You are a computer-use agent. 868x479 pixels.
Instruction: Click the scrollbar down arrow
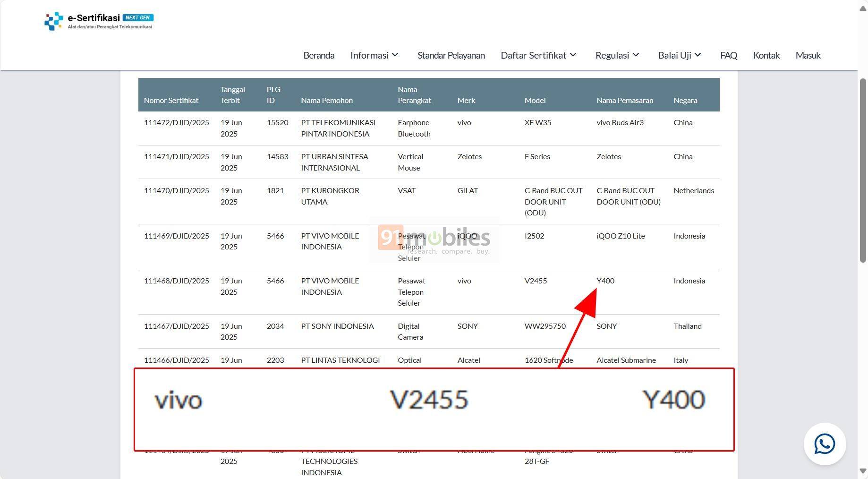[863, 471]
